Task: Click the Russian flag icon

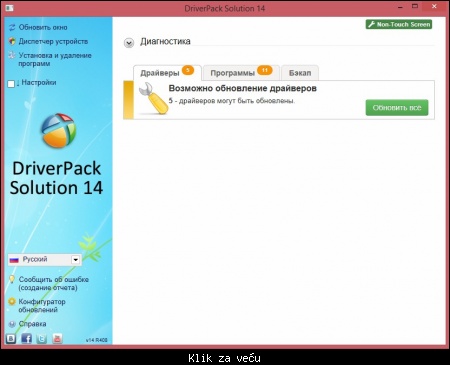Action: click(x=14, y=260)
